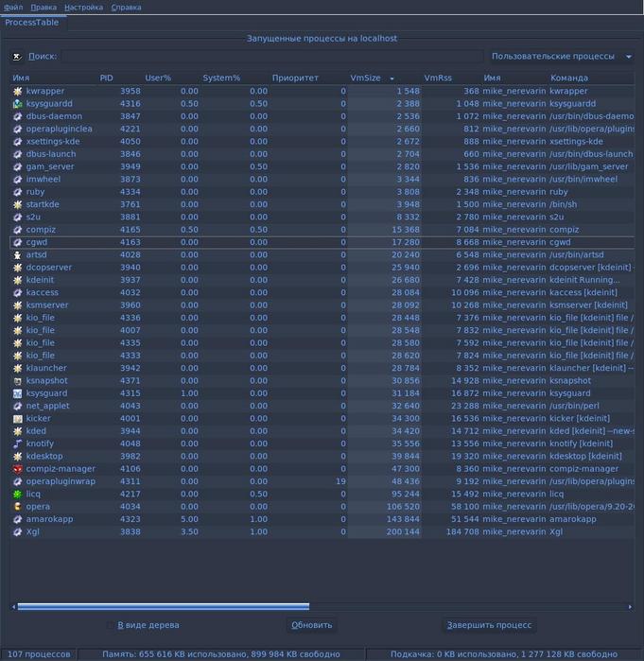This screenshot has width=644, height=661.
Task: Click the ksysguard process icon
Action: click(x=17, y=393)
